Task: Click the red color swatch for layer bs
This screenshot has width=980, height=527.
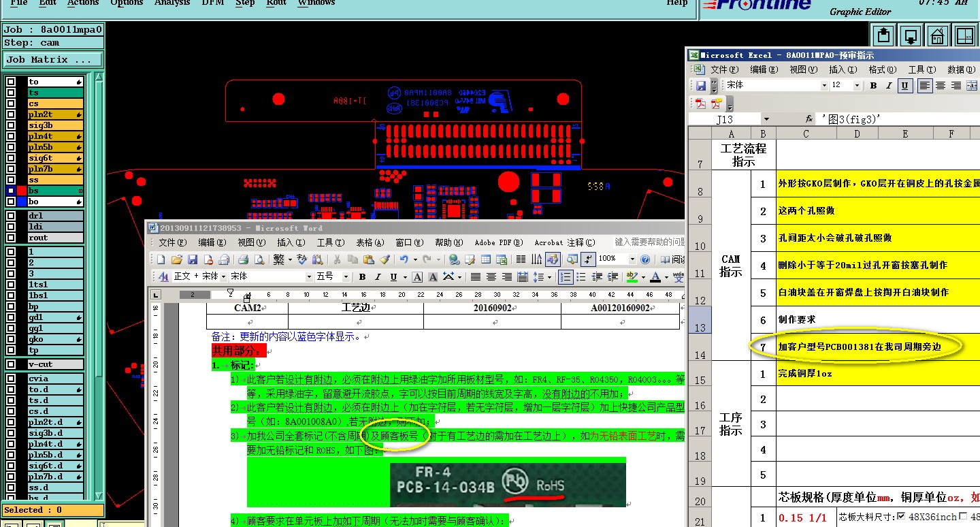Action: coord(22,191)
